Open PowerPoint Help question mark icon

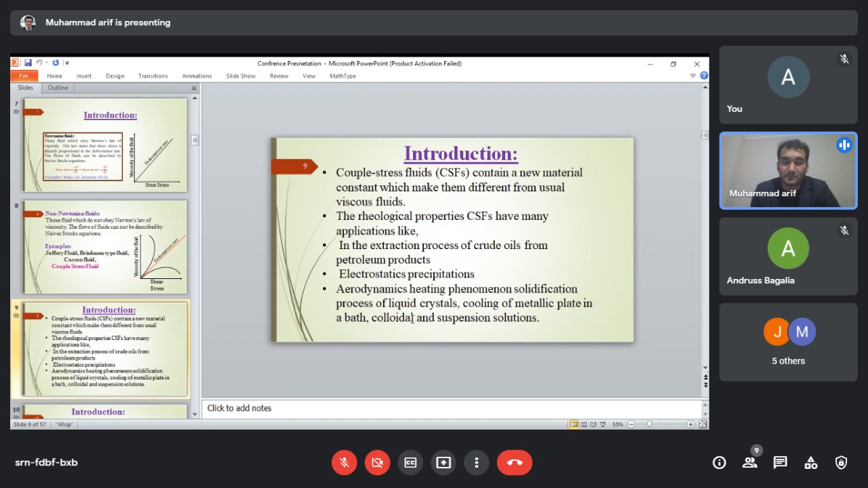pos(704,76)
